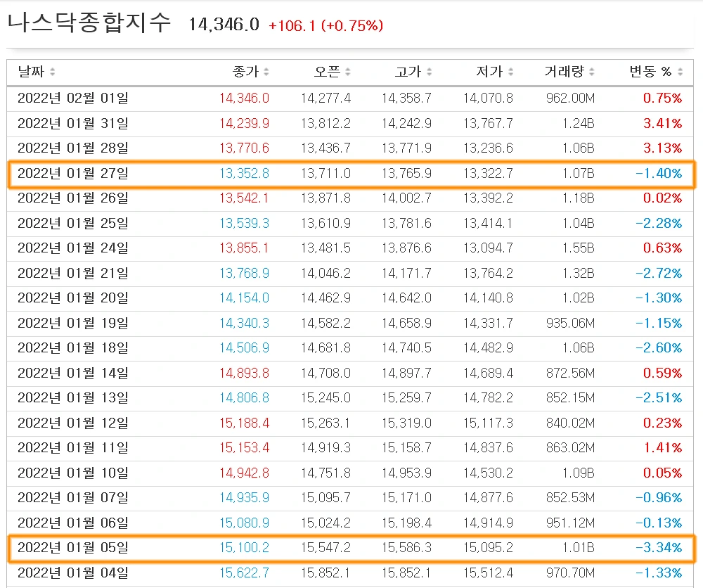Click volume value 962.00M
This screenshot has width=703, height=588.
click(570, 98)
